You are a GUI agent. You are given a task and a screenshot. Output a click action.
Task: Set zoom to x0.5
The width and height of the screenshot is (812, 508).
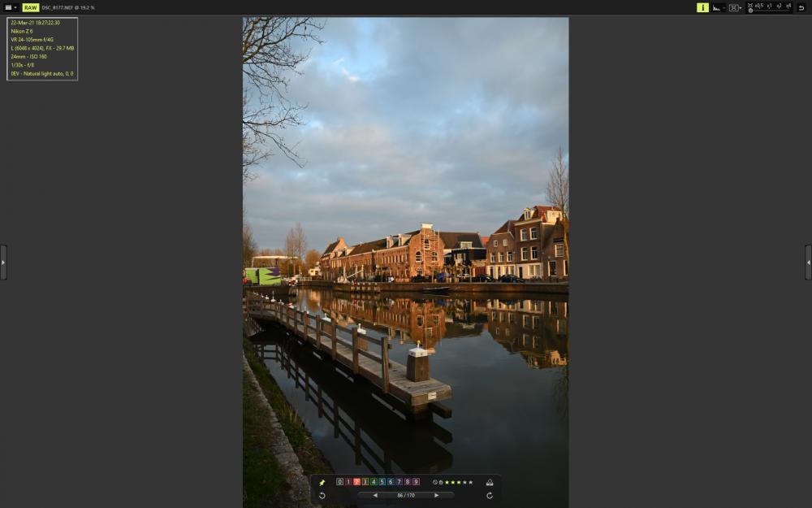point(759,6)
